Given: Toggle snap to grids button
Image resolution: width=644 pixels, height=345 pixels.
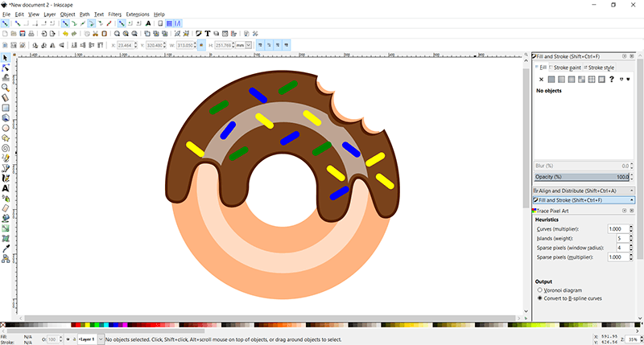Looking at the screenshot, I should (169, 23).
